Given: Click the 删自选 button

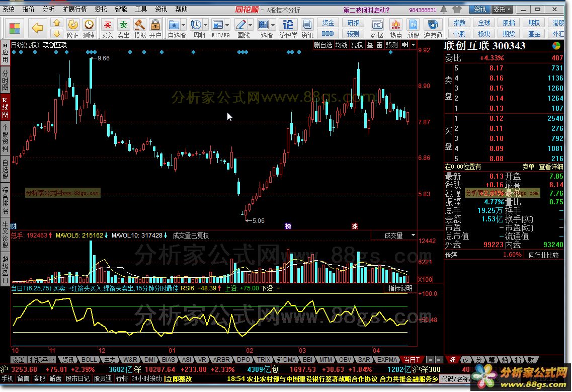Looking at the screenshot, I should click(323, 45).
